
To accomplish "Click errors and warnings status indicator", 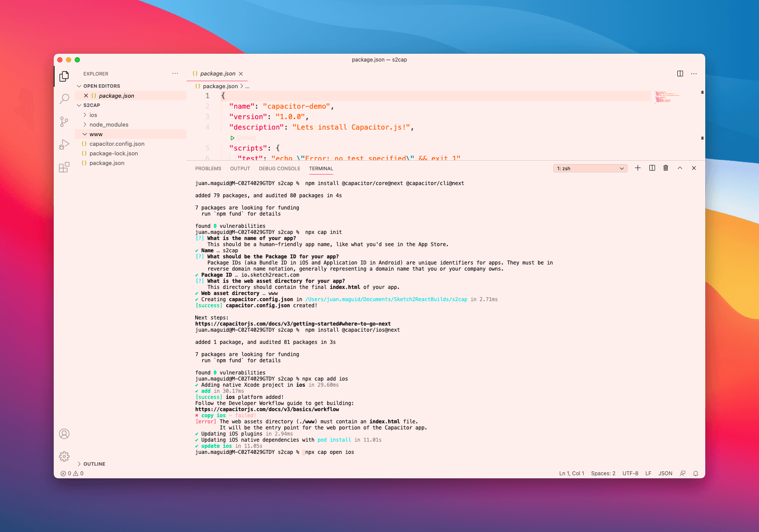I will (72, 474).
